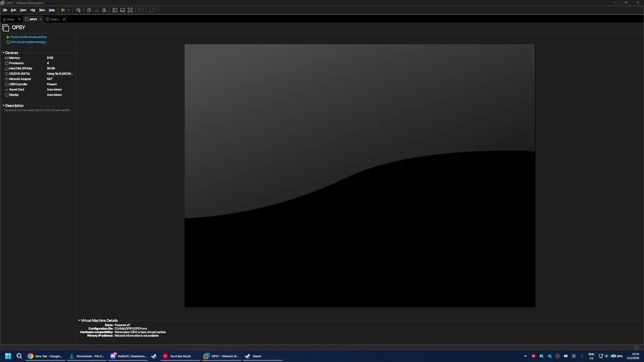Click the NAT network adapter value

[50, 79]
